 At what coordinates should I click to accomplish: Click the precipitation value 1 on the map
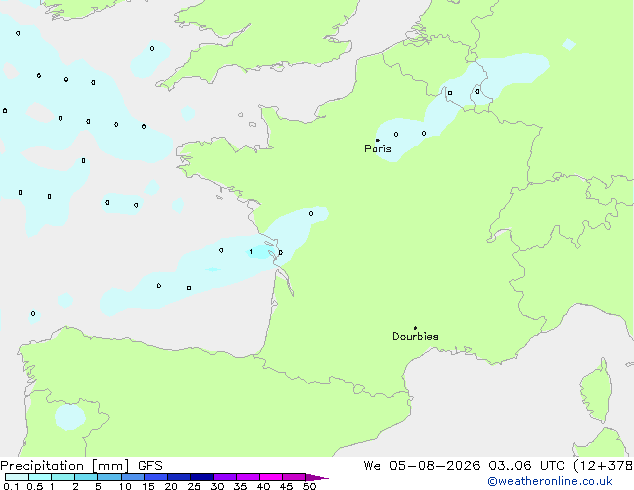[251, 252]
